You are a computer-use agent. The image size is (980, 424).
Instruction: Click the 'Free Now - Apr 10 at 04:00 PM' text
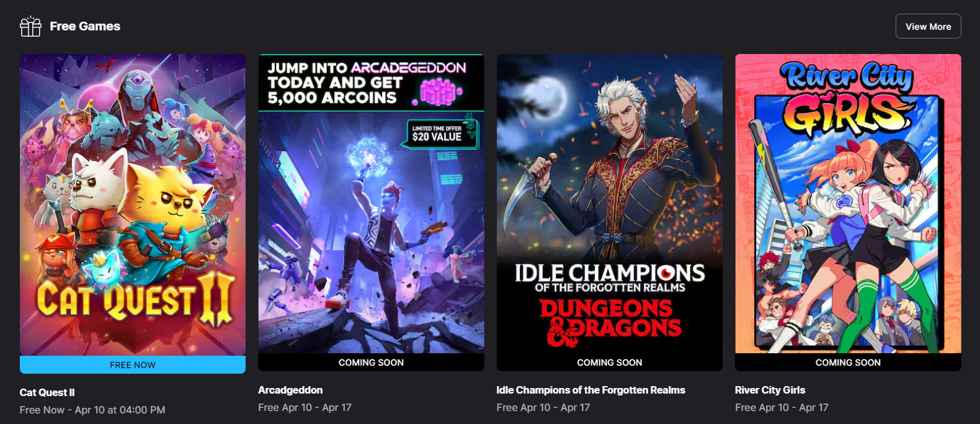(92, 410)
